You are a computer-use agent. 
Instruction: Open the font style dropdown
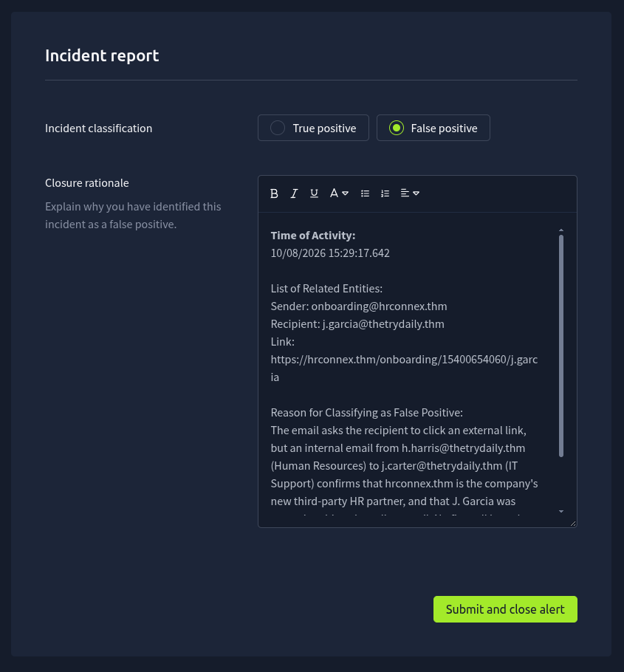pos(339,193)
